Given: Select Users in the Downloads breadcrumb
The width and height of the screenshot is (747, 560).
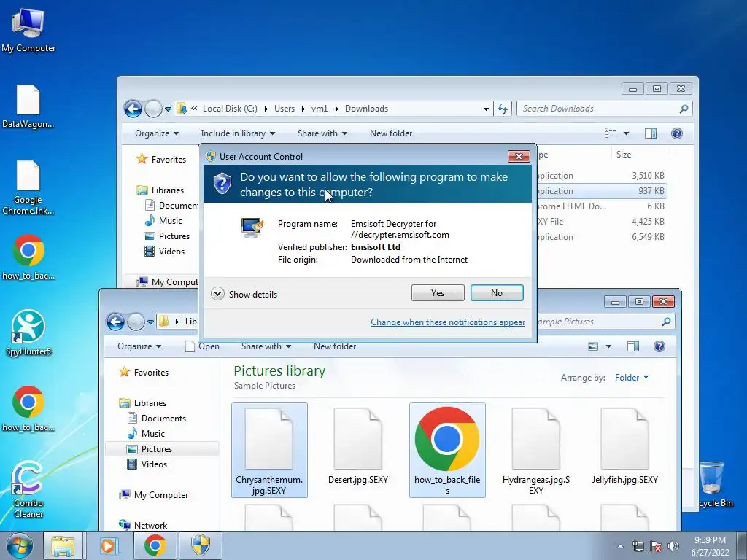Looking at the screenshot, I should [x=285, y=109].
